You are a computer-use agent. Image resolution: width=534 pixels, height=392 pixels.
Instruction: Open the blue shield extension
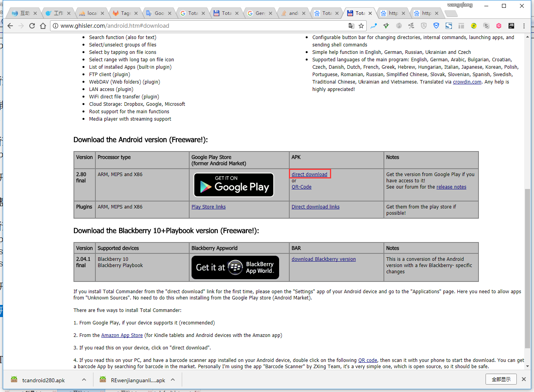[x=436, y=26]
